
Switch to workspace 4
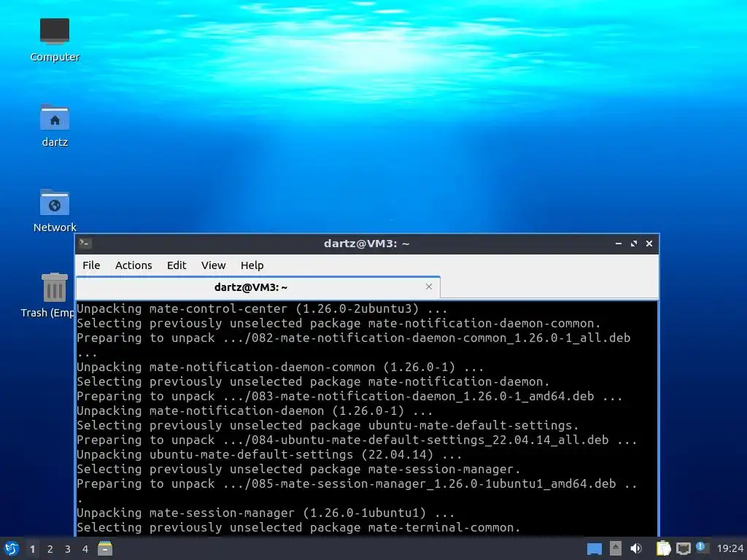(x=85, y=549)
